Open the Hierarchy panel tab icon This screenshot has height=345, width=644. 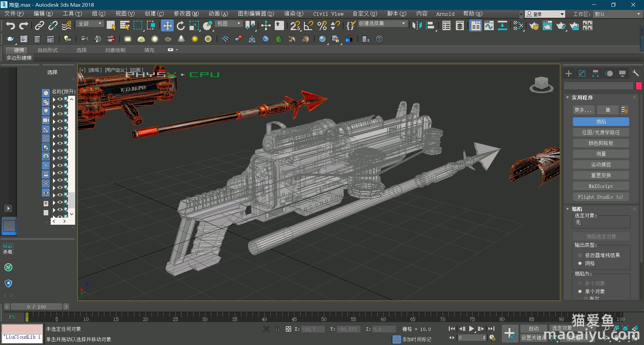pyautogui.click(x=595, y=74)
